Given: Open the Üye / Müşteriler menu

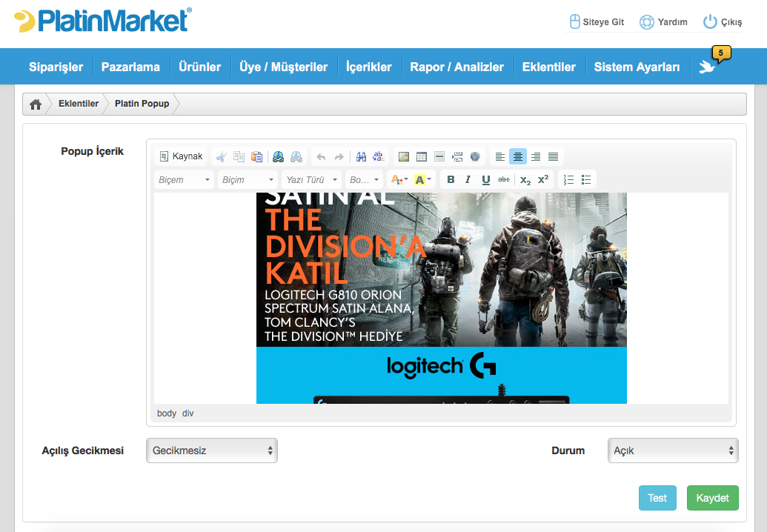Looking at the screenshot, I should pyautogui.click(x=284, y=67).
